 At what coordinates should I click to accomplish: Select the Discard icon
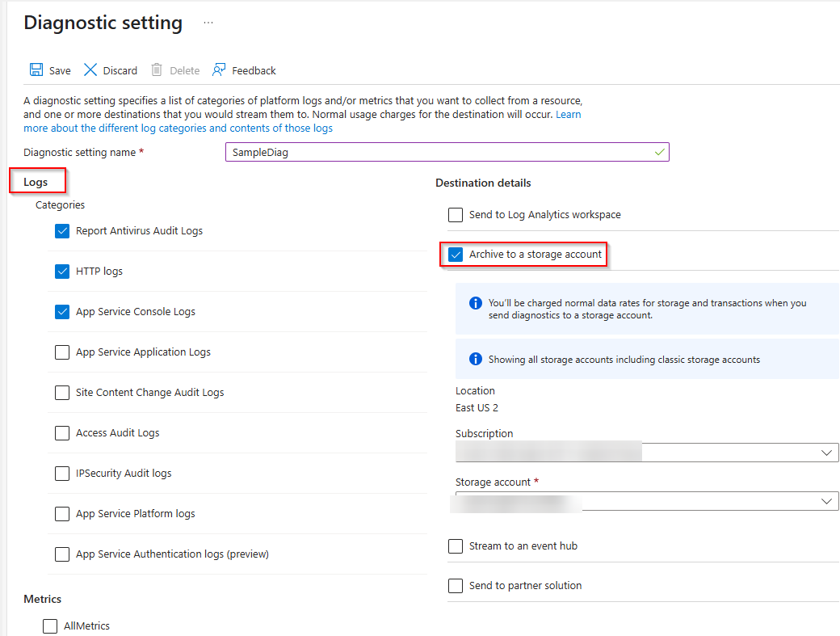point(89,69)
